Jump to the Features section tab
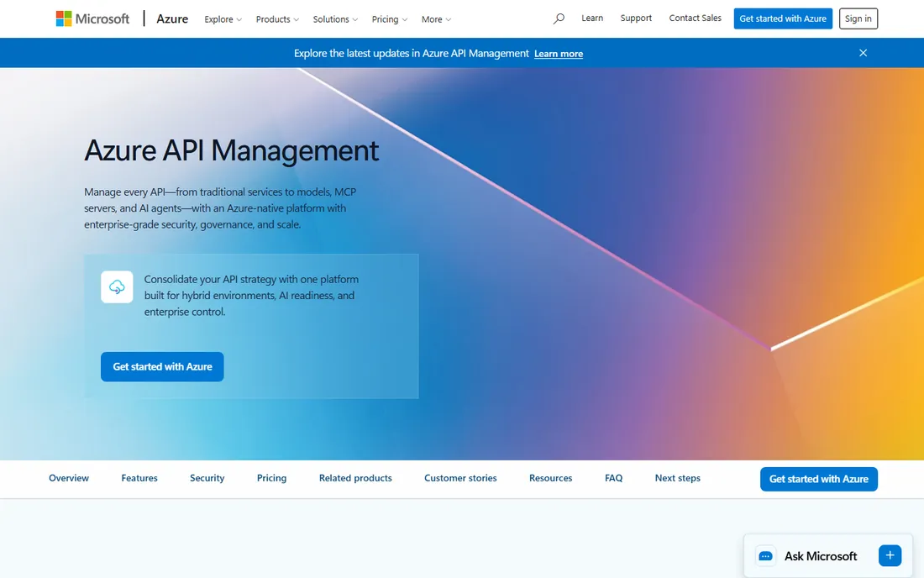 pyautogui.click(x=139, y=478)
